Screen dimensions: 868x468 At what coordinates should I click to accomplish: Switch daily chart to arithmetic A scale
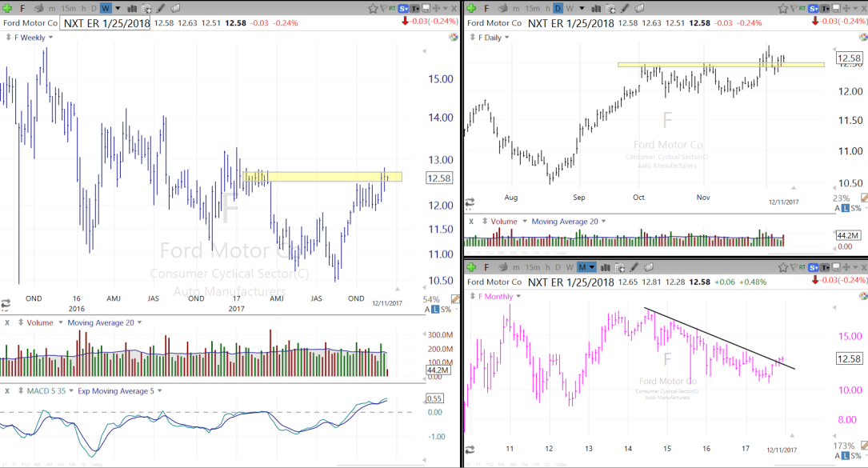838,208
